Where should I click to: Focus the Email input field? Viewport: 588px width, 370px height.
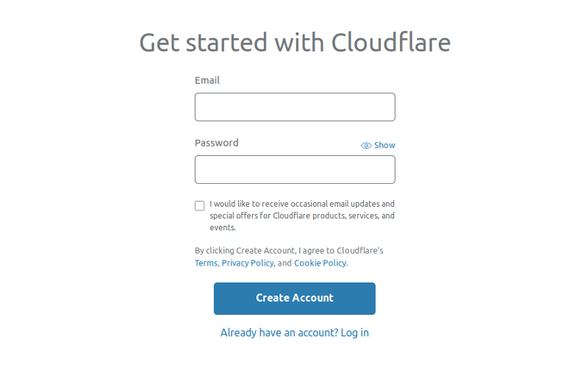(x=295, y=107)
